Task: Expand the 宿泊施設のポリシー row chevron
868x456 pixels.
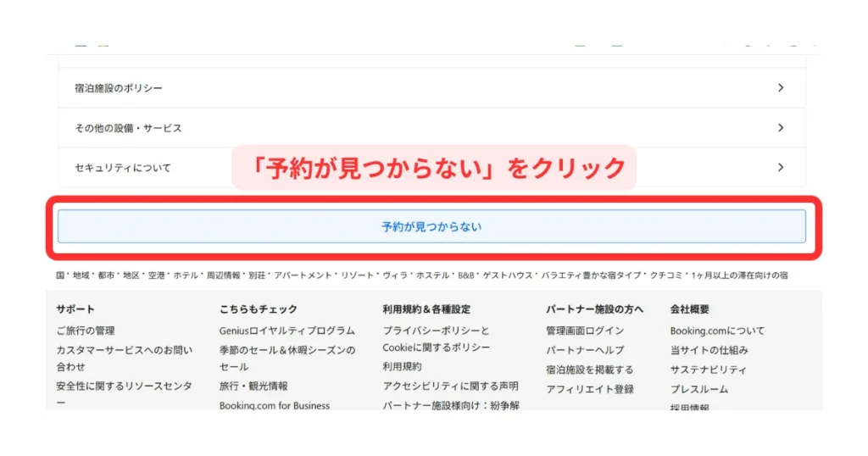Action: pyautogui.click(x=781, y=88)
